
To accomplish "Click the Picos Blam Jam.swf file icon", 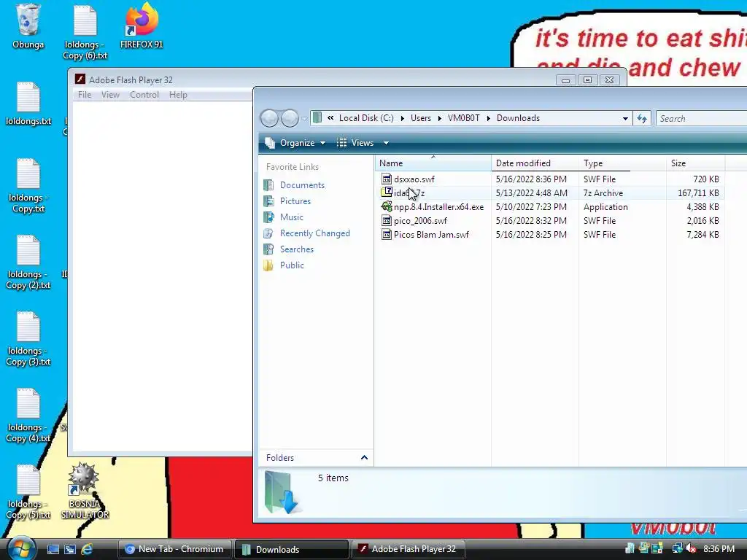I will [x=387, y=234].
